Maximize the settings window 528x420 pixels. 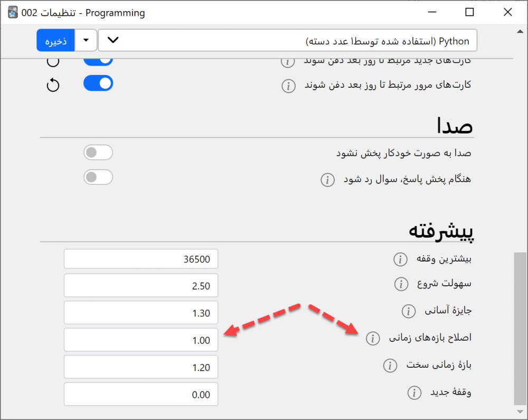point(469,12)
